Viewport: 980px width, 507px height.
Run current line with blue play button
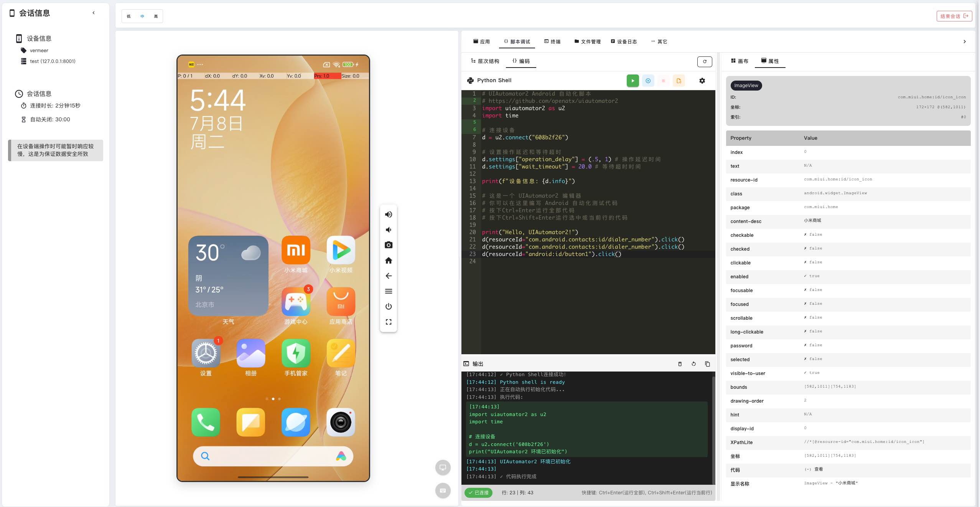[x=648, y=81]
